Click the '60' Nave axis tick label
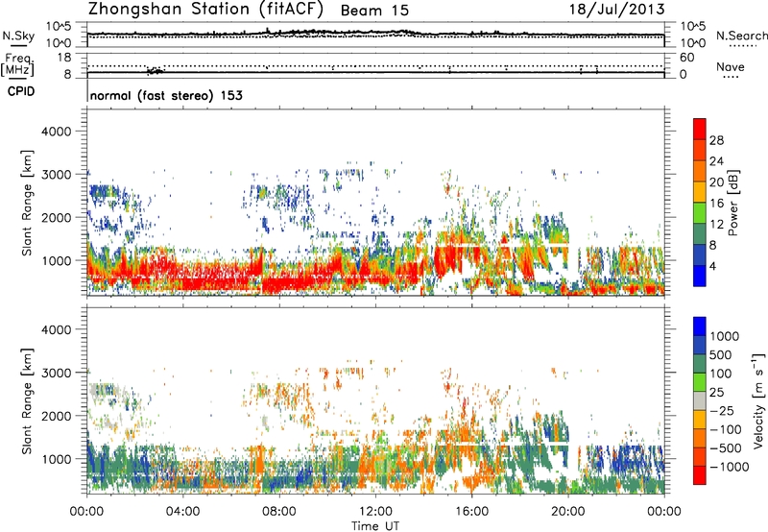 [686, 58]
